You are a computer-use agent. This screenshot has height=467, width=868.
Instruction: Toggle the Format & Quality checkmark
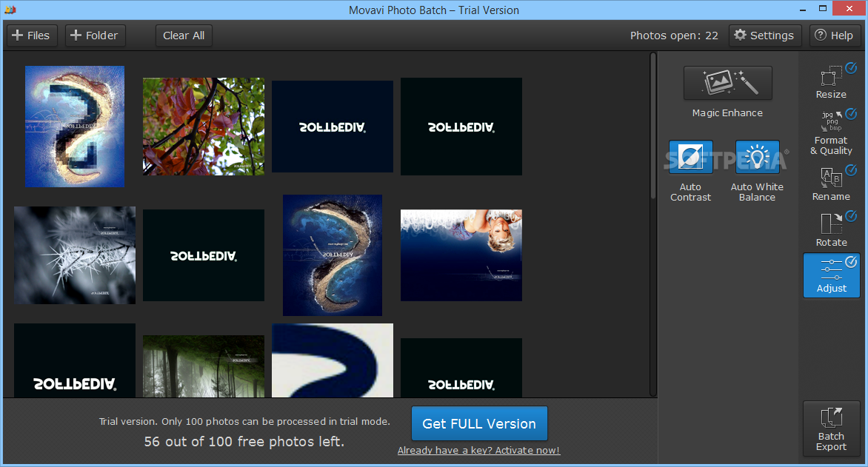coord(851,114)
